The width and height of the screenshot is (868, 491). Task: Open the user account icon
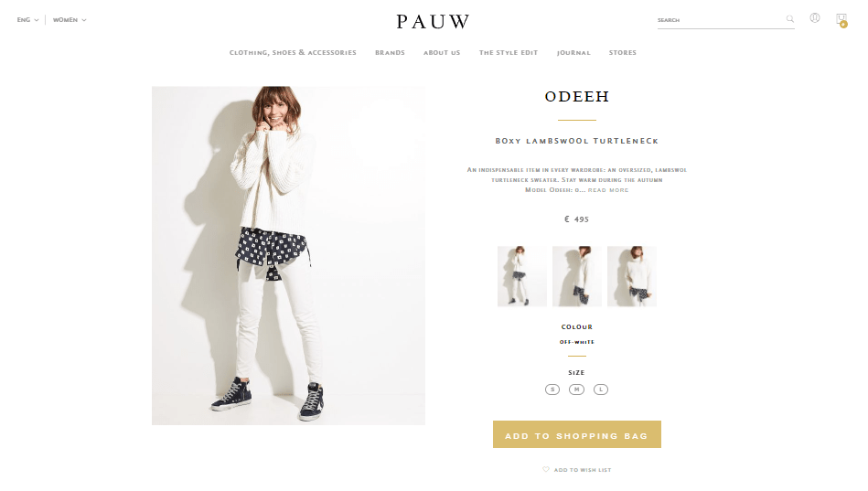coord(815,18)
